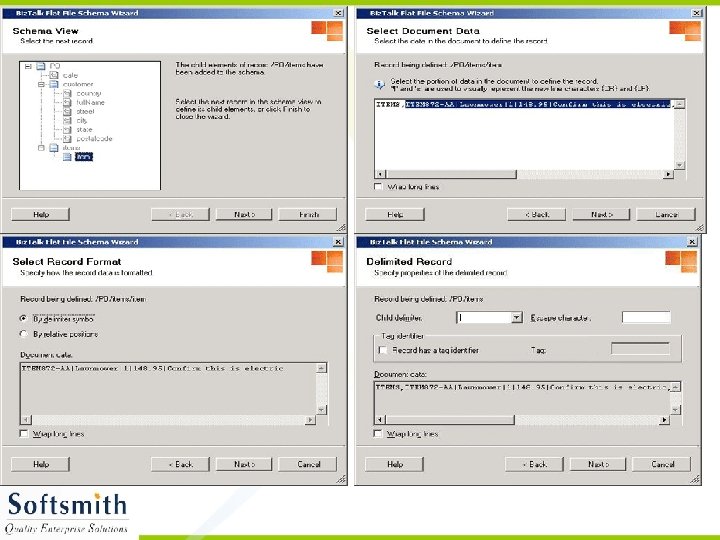The image size is (720, 540).
Task: Close the Schema View wizard window
Action: 338,13
